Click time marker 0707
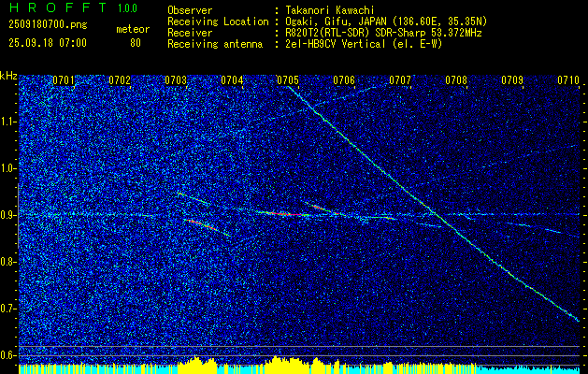 pos(400,80)
